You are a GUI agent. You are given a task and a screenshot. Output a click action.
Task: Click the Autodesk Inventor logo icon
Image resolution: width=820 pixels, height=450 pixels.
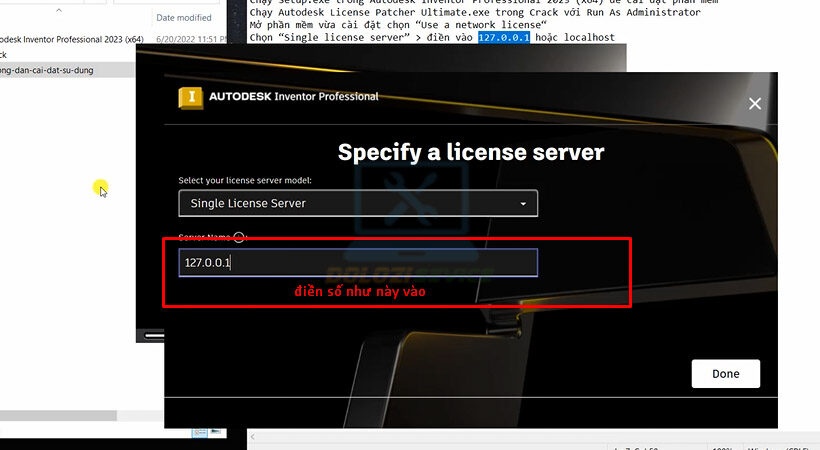pos(190,97)
